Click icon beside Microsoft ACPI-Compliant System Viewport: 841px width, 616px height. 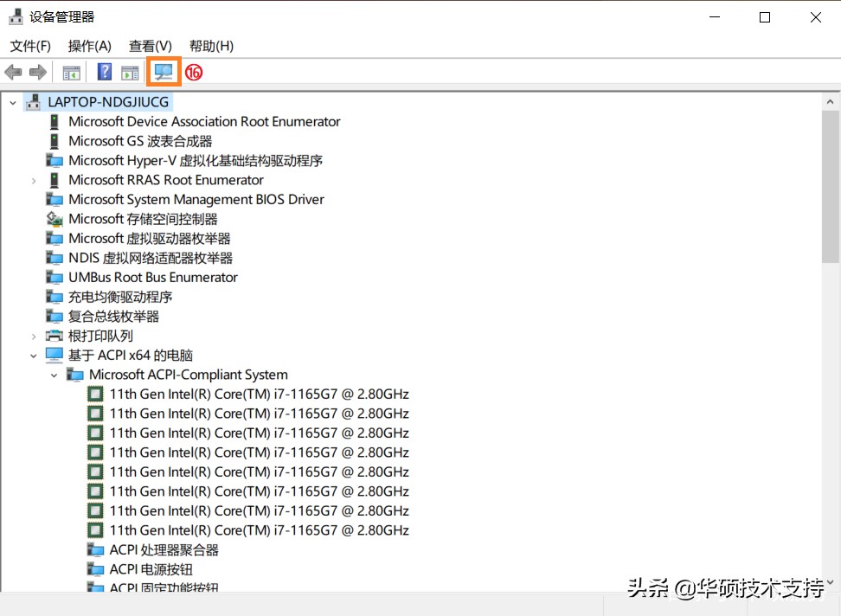pos(75,375)
